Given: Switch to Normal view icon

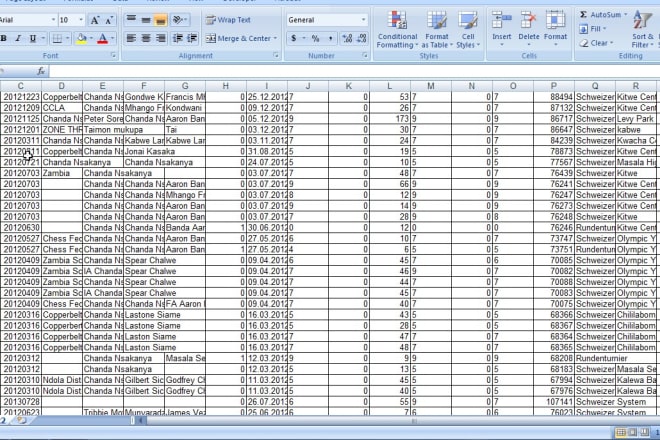Looking at the screenshot, I should tap(621, 432).
